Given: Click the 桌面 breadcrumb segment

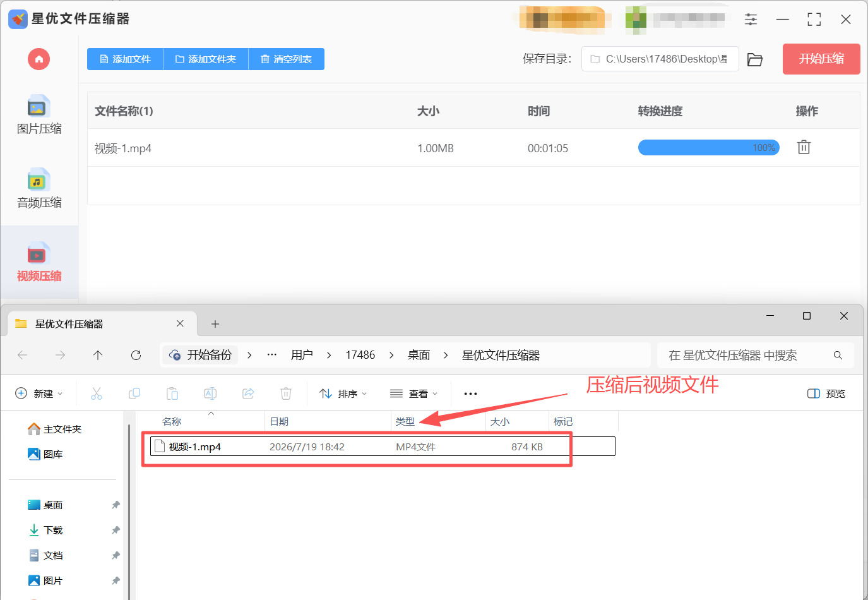Looking at the screenshot, I should point(419,355).
